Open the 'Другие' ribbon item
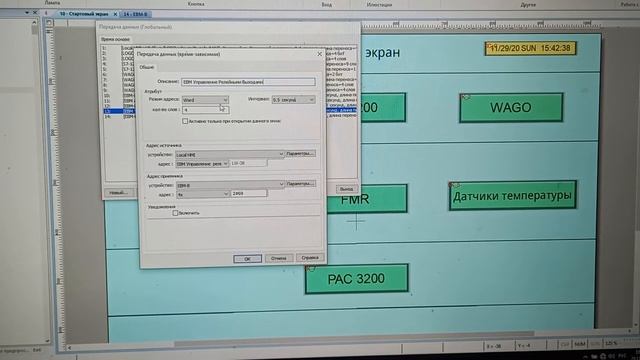Viewport: 640px width, 360px height. pos(528,5)
